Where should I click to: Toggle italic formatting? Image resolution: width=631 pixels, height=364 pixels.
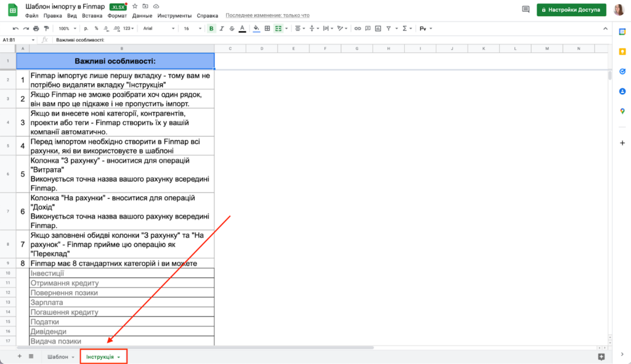pyautogui.click(x=222, y=28)
